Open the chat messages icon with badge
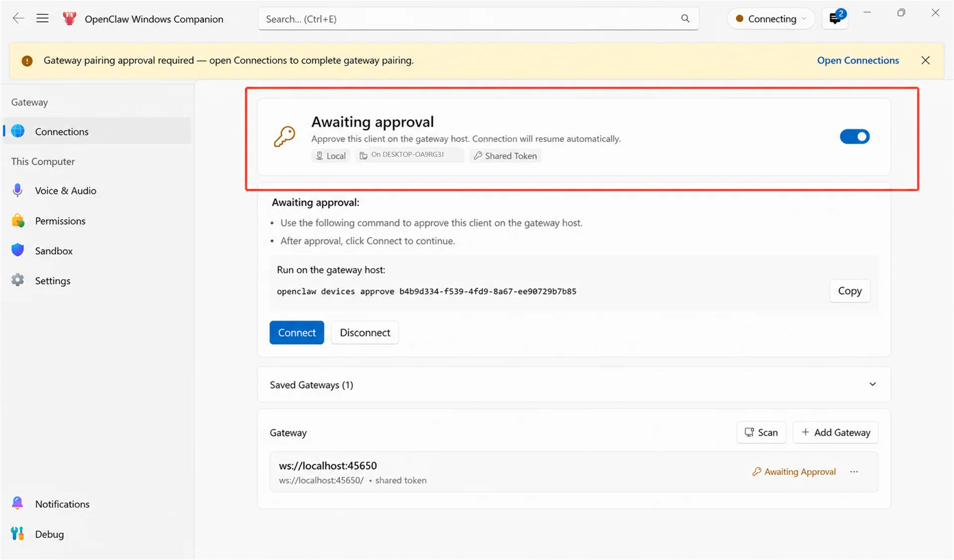954x560 pixels. click(x=835, y=19)
